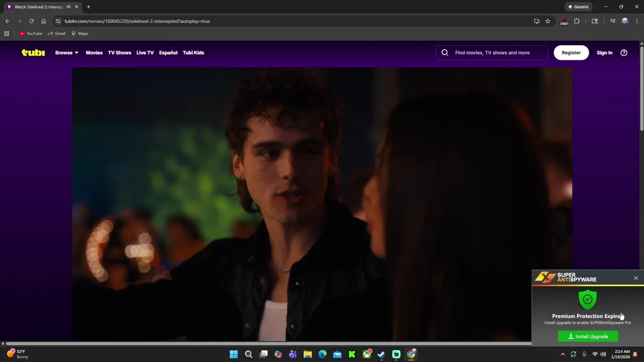Focus the Find movies, TV shows search field

[492, 53]
